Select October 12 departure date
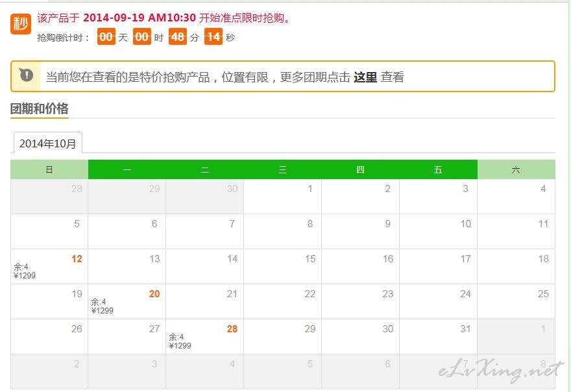571x392 pixels. pyautogui.click(x=49, y=267)
